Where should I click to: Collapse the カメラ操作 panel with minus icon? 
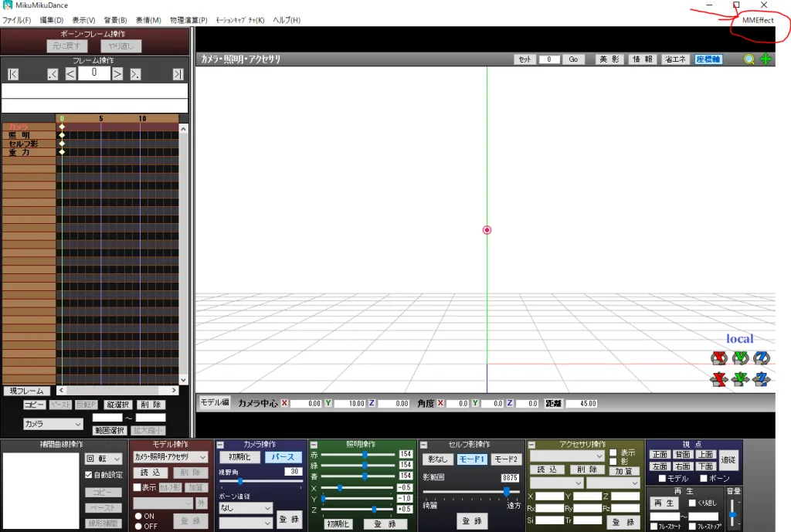[220, 445]
